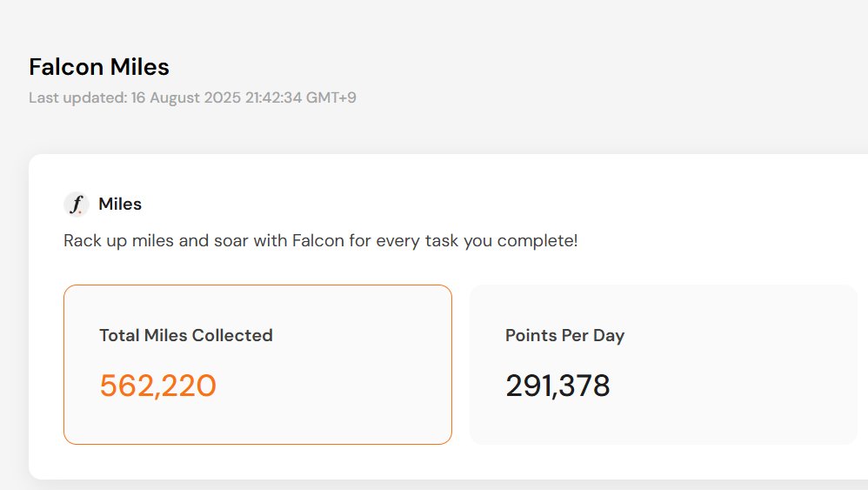
Task: Click 'every task' in the description sentence
Action: click(x=417, y=241)
